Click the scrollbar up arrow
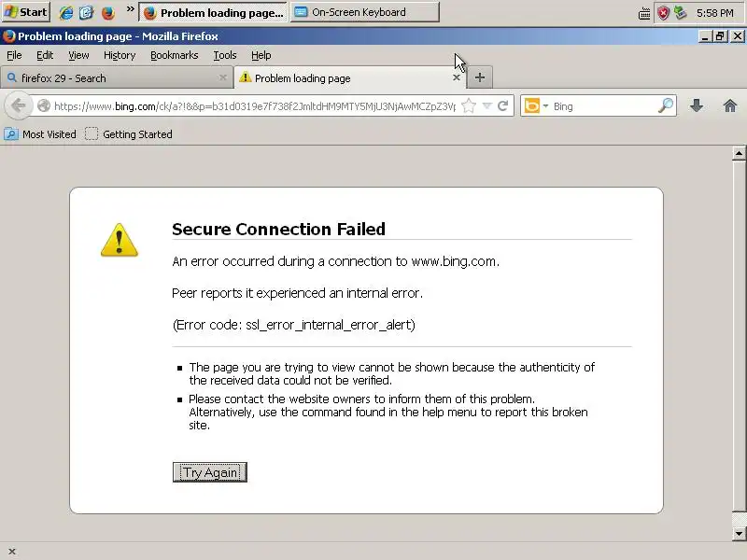The height and width of the screenshot is (560, 747). coord(739,153)
